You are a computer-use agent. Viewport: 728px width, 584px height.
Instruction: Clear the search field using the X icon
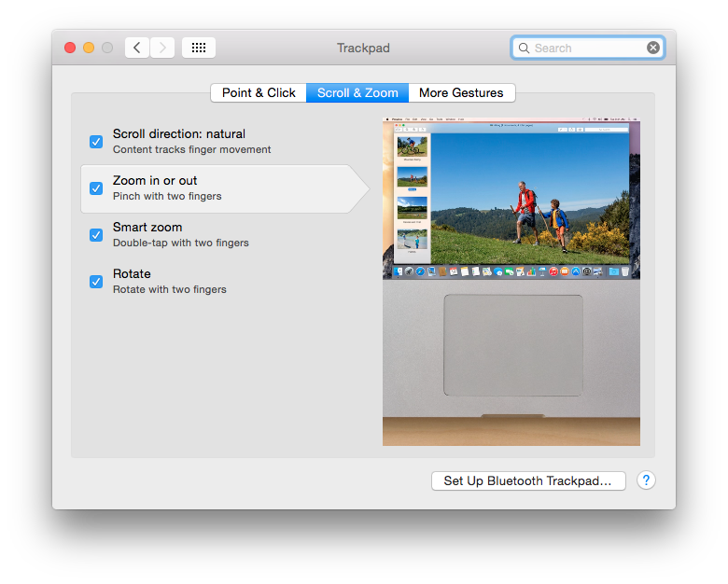[652, 48]
